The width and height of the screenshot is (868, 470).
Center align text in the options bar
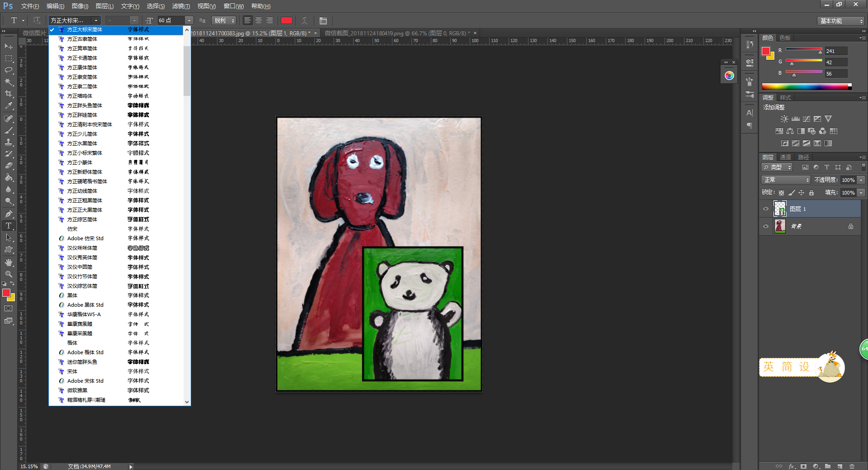259,20
